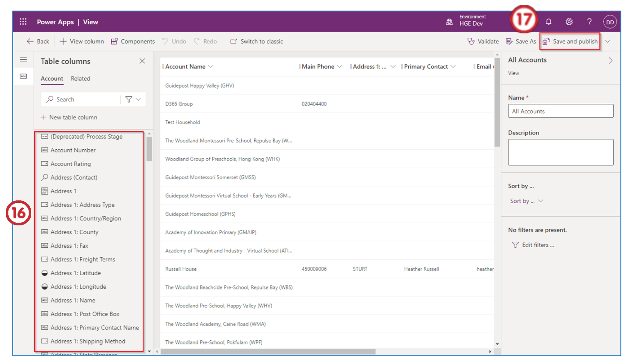Click the Validate toolbar button
630x364 pixels.
(x=483, y=41)
